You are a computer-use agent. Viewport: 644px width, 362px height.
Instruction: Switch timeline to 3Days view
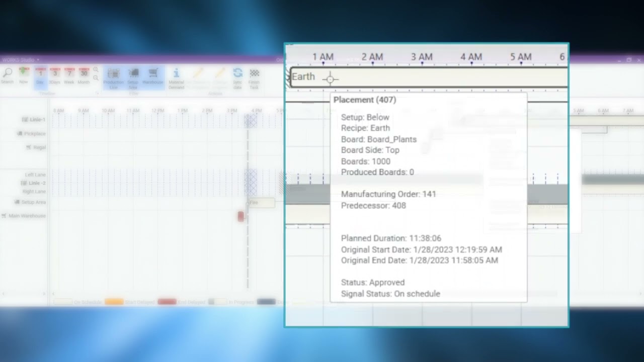[x=54, y=75]
